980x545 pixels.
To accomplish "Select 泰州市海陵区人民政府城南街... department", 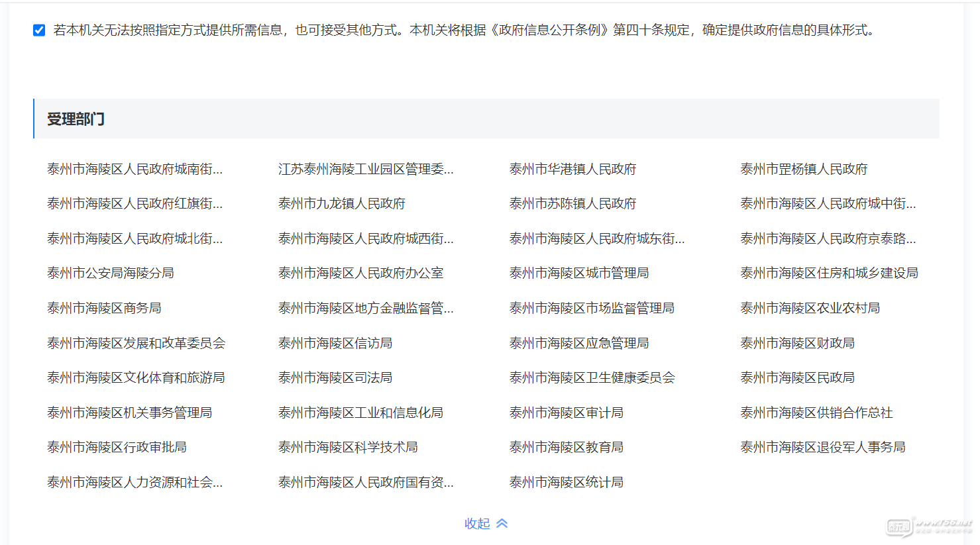I will [135, 170].
